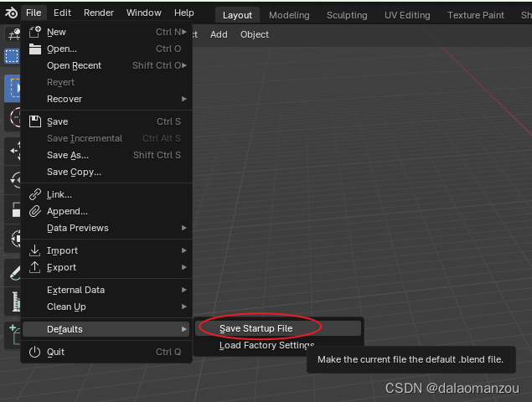The height and width of the screenshot is (402, 532).
Task: Click the Blender logo icon
Action: 11,13
